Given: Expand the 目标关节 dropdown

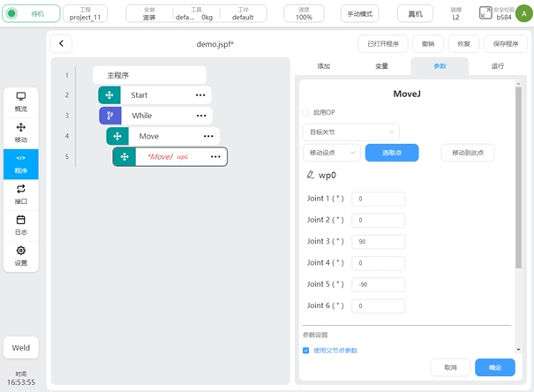Looking at the screenshot, I should (350, 132).
